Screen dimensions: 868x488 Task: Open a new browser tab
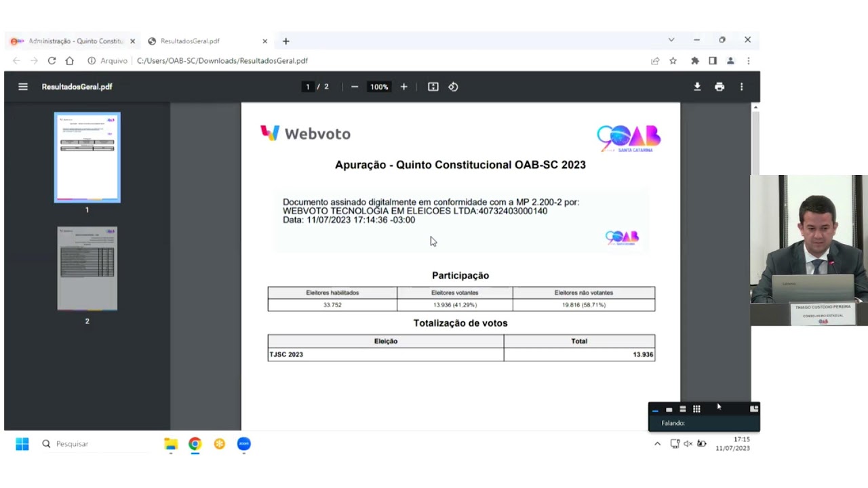(285, 41)
